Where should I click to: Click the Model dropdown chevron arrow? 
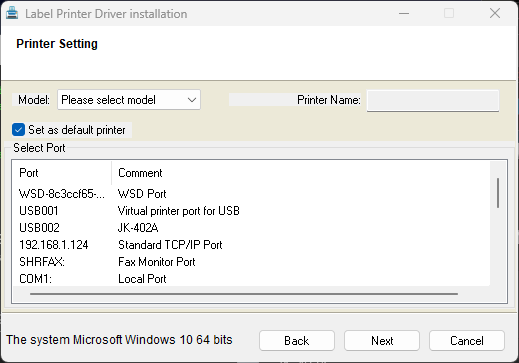[192, 100]
